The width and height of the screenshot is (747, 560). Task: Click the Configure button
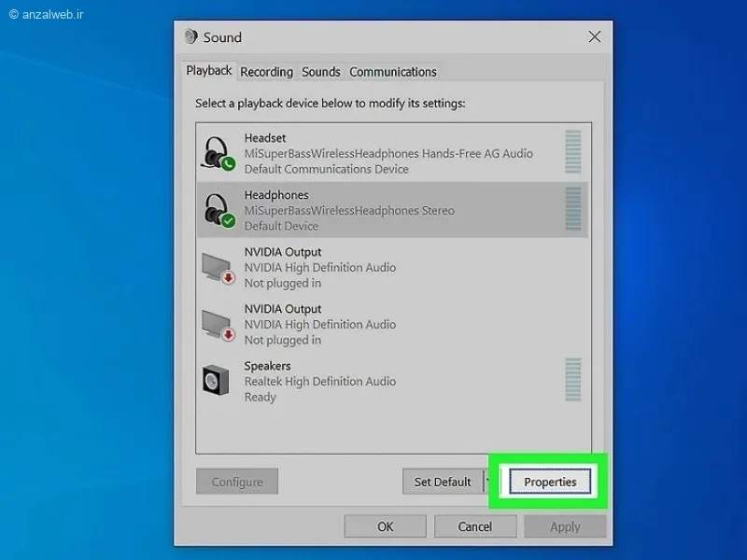237,482
